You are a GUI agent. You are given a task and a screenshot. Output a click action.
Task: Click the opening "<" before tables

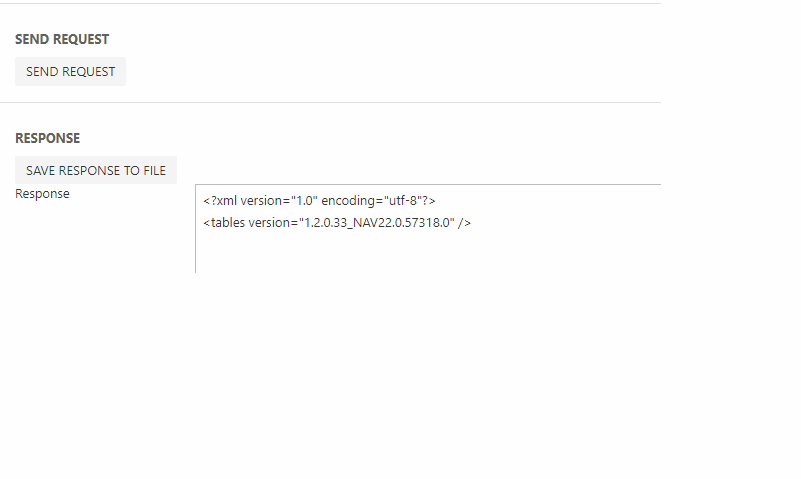click(x=206, y=223)
